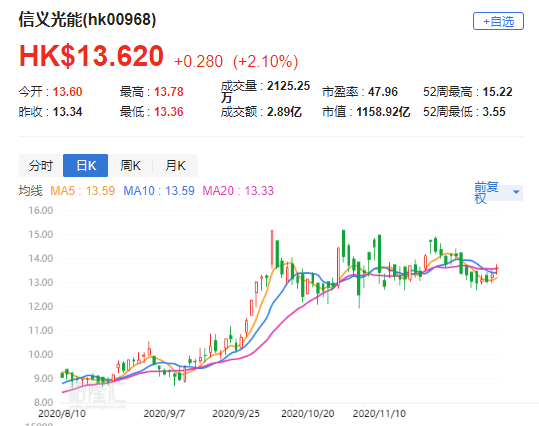
Task: Click the +0.280 price change value
Action: [198, 62]
